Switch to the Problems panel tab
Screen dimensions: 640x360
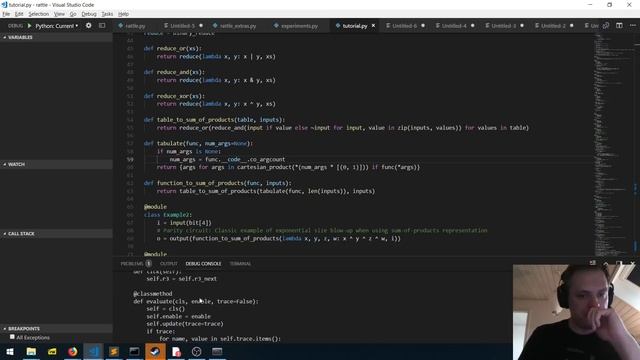(x=132, y=264)
